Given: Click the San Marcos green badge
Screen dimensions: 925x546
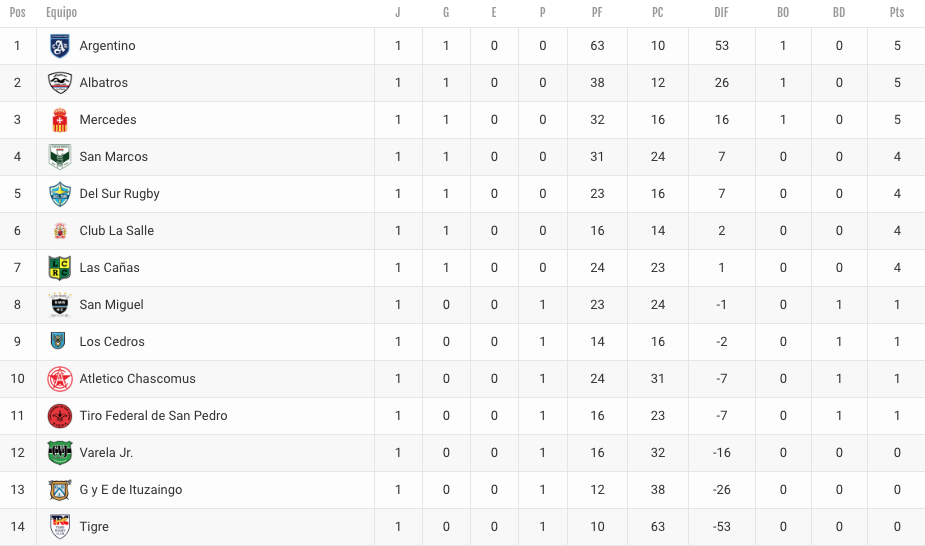Looking at the screenshot, I should [60, 157].
